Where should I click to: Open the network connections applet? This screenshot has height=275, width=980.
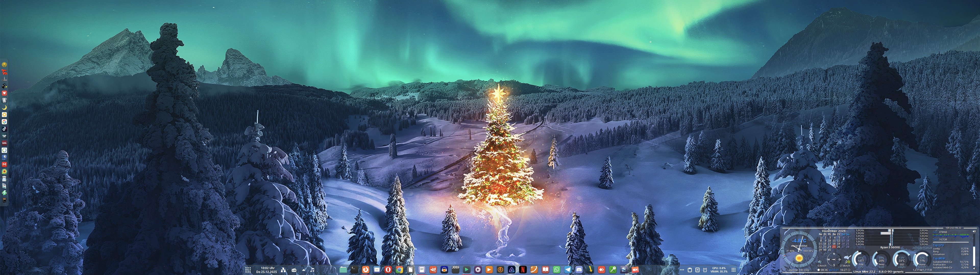click(x=284, y=270)
